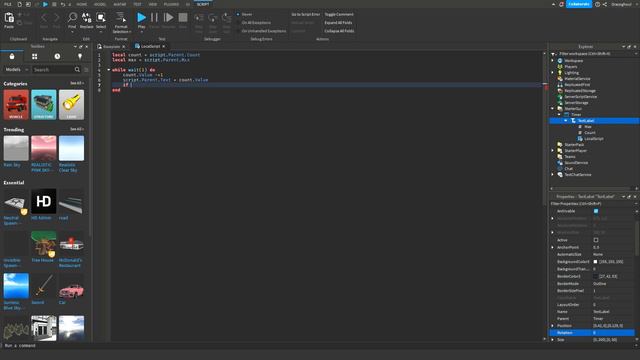Click the Paste clipboard icon

(9, 18)
